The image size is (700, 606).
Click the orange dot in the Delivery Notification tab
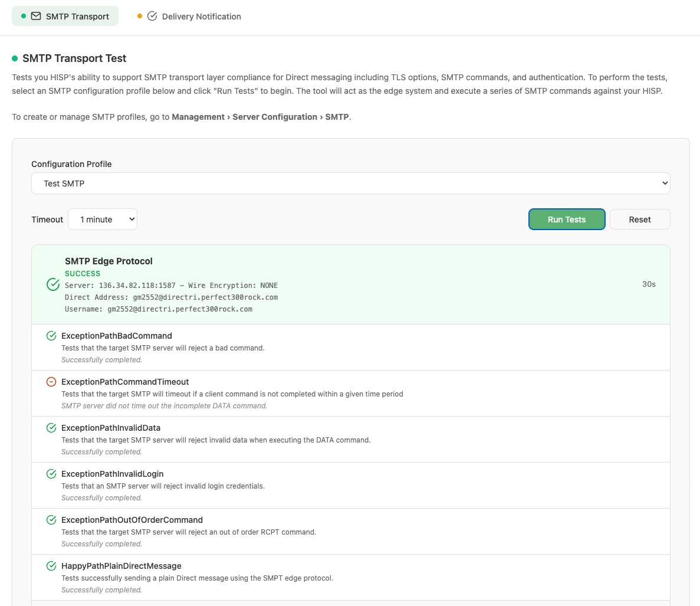click(140, 16)
